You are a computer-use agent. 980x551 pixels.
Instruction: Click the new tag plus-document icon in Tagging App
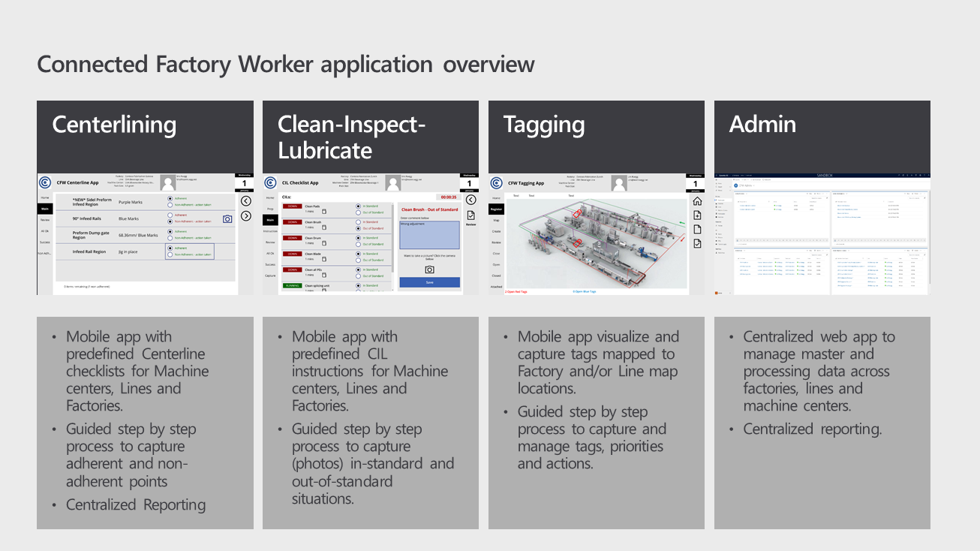[697, 215]
